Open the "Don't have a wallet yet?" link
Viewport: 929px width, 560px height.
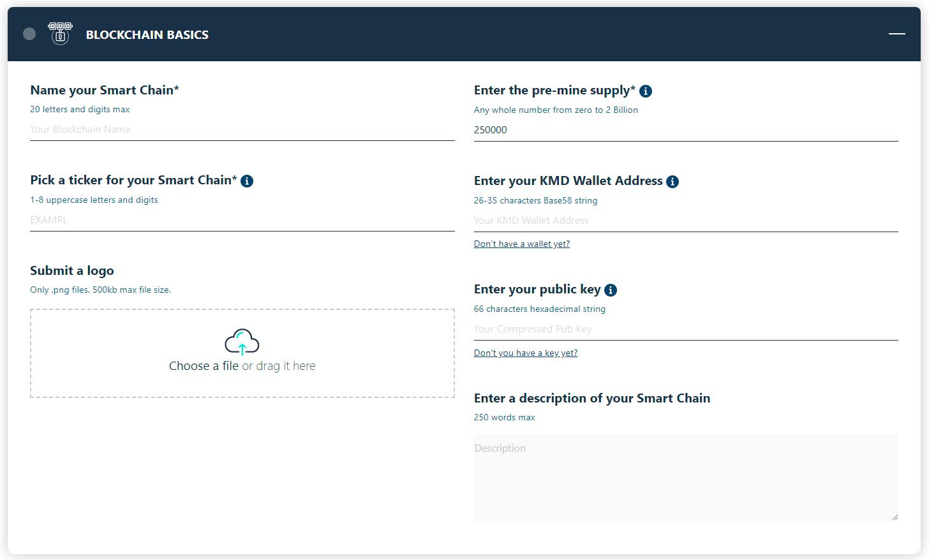click(x=522, y=244)
